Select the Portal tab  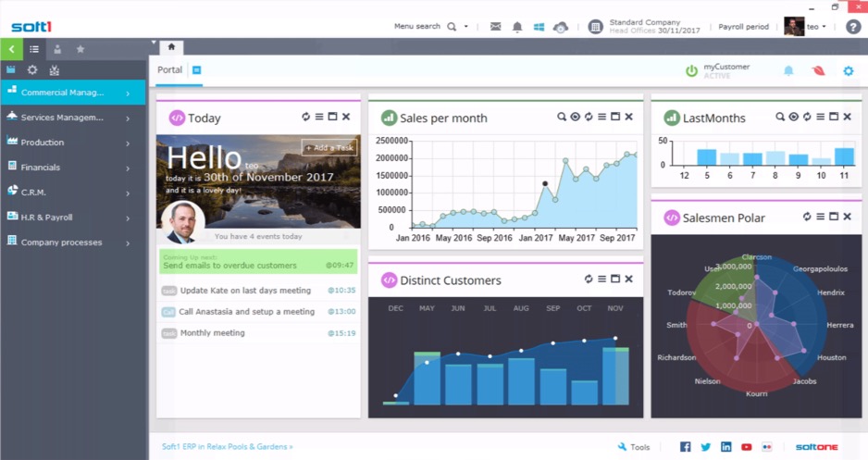coord(170,69)
